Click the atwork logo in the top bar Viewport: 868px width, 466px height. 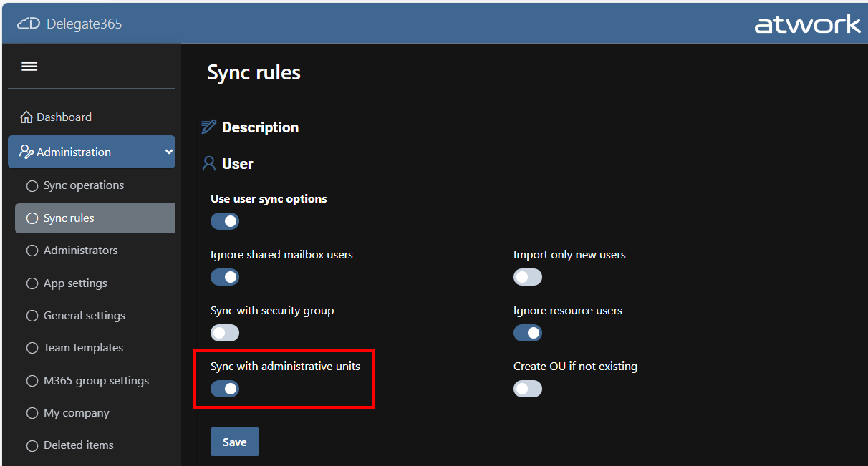808,24
